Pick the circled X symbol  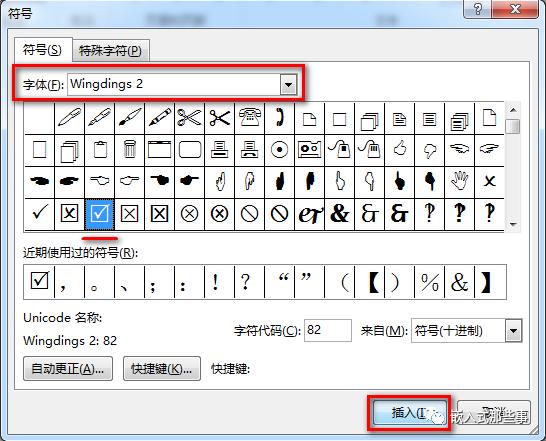point(190,214)
